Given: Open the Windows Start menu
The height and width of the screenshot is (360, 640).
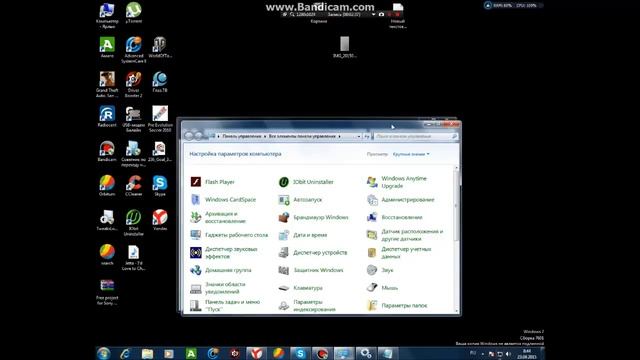Looking at the screenshot, I should point(104,353).
